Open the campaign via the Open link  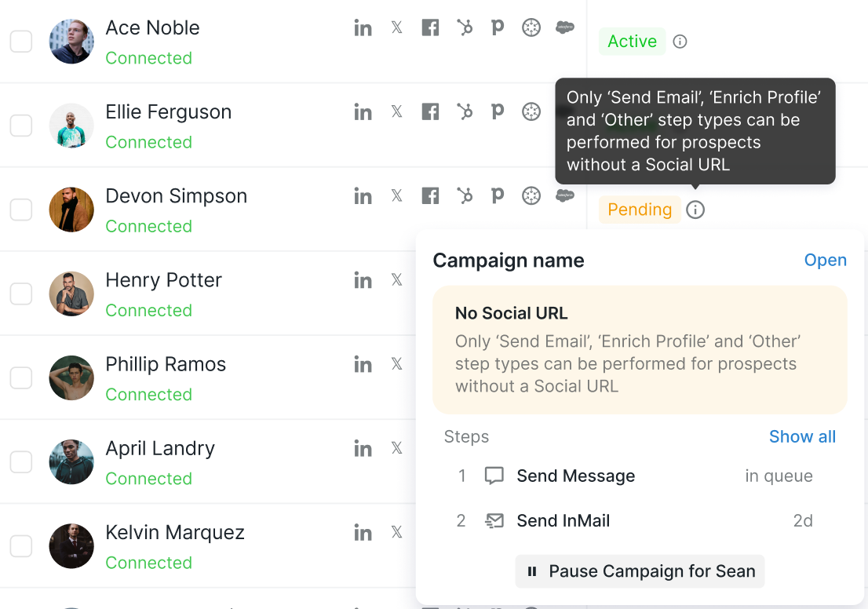825,261
